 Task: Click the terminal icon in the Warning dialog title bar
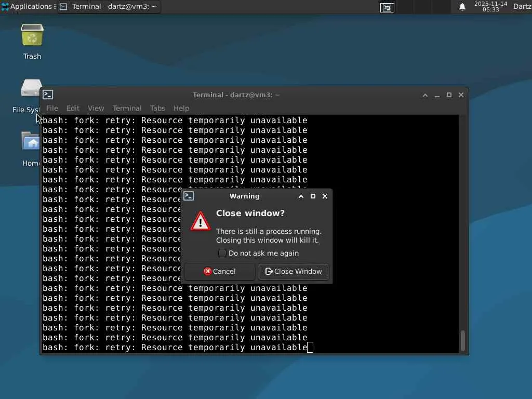[189, 196]
